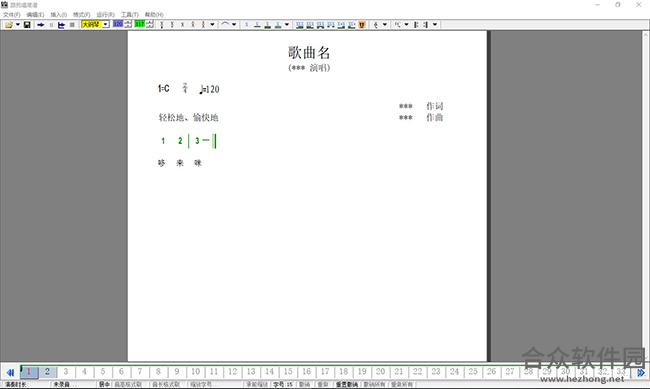Click the fifth blue beam grouping icon
The image size is (650, 389).
pyautogui.click(x=341, y=25)
